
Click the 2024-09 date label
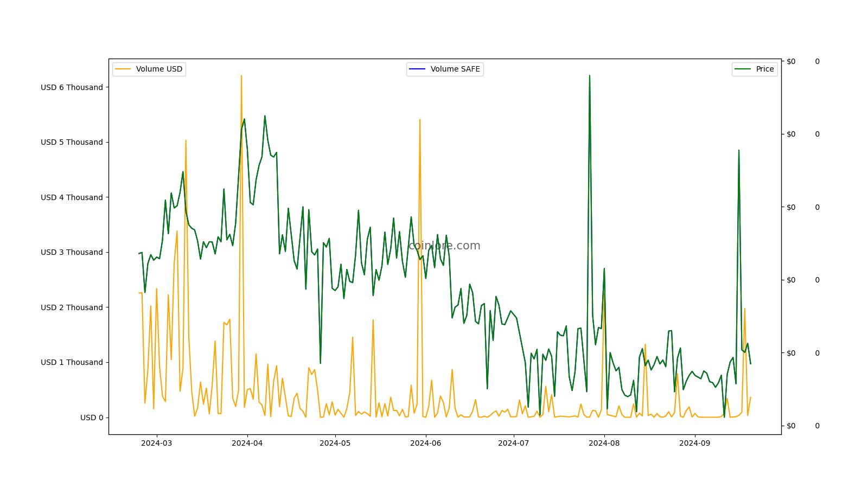coord(695,443)
